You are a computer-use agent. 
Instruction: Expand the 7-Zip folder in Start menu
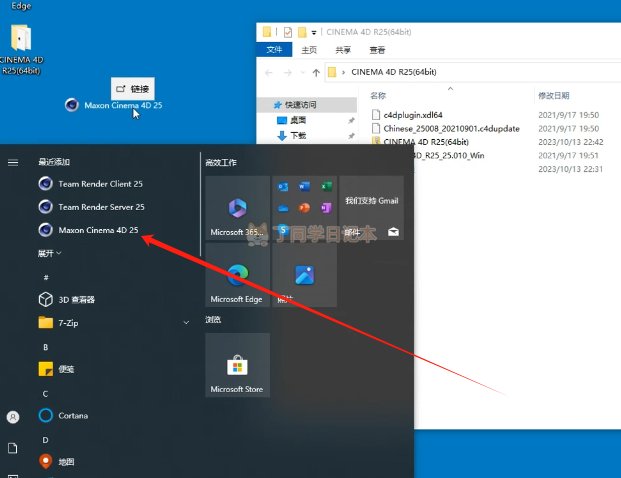(186, 323)
